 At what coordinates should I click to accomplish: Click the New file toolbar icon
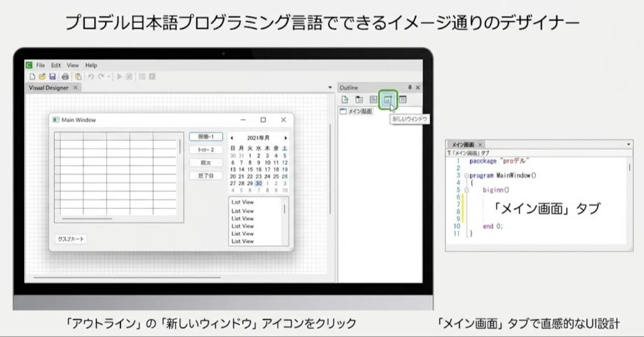pyautogui.click(x=32, y=76)
